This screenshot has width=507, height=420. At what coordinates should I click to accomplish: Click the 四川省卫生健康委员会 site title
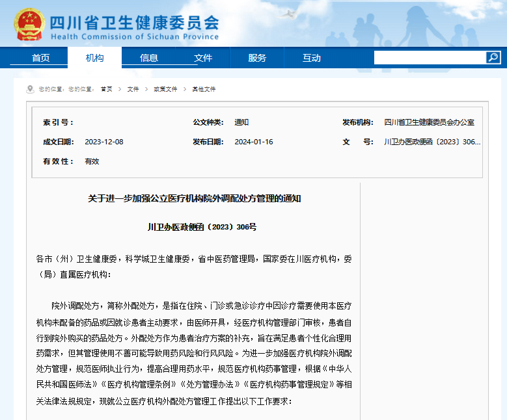pos(135,23)
